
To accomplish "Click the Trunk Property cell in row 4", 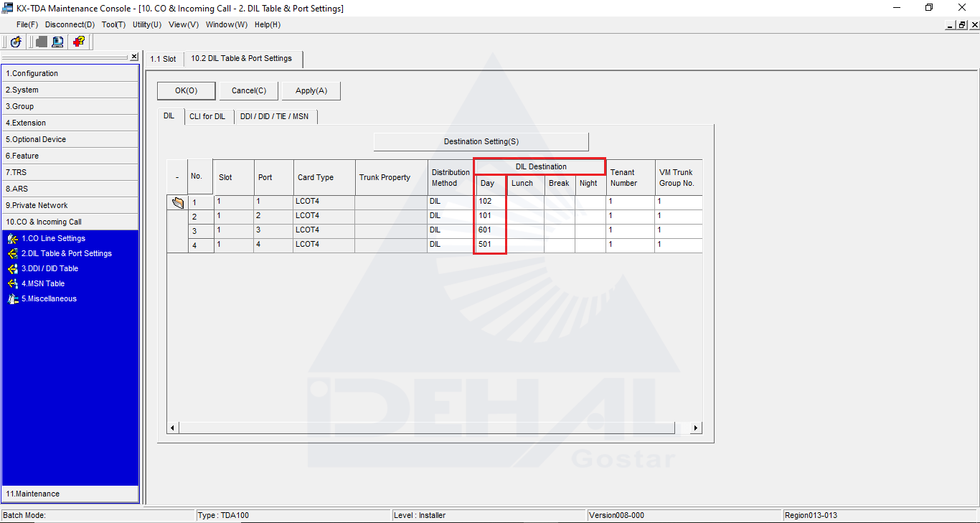I will [x=391, y=245].
